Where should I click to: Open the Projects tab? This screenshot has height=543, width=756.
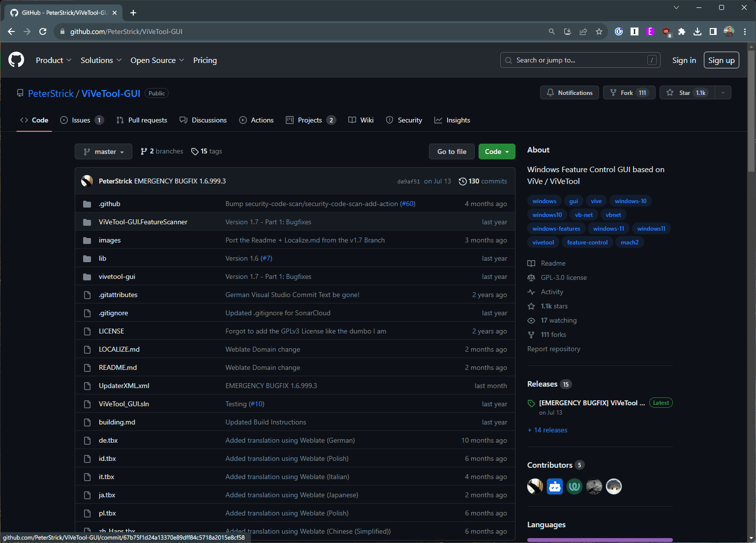[x=311, y=120]
